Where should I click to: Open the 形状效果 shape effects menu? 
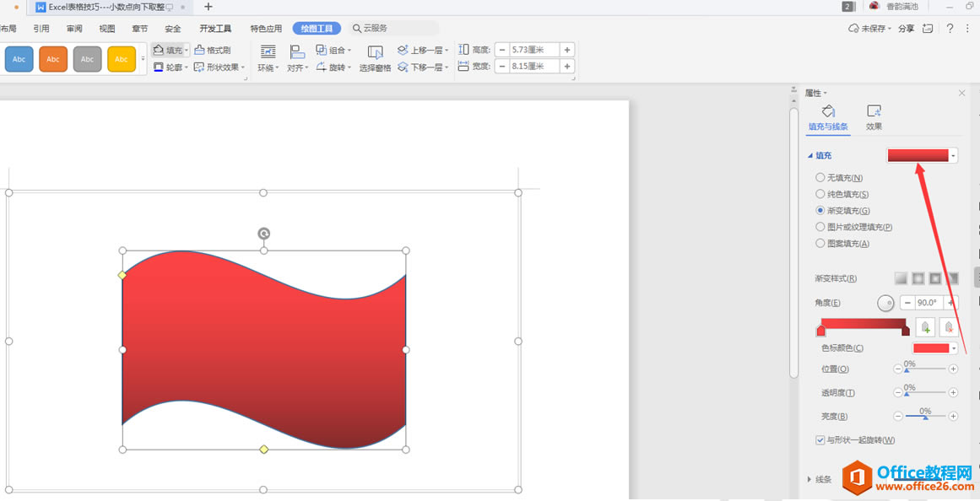(219, 67)
